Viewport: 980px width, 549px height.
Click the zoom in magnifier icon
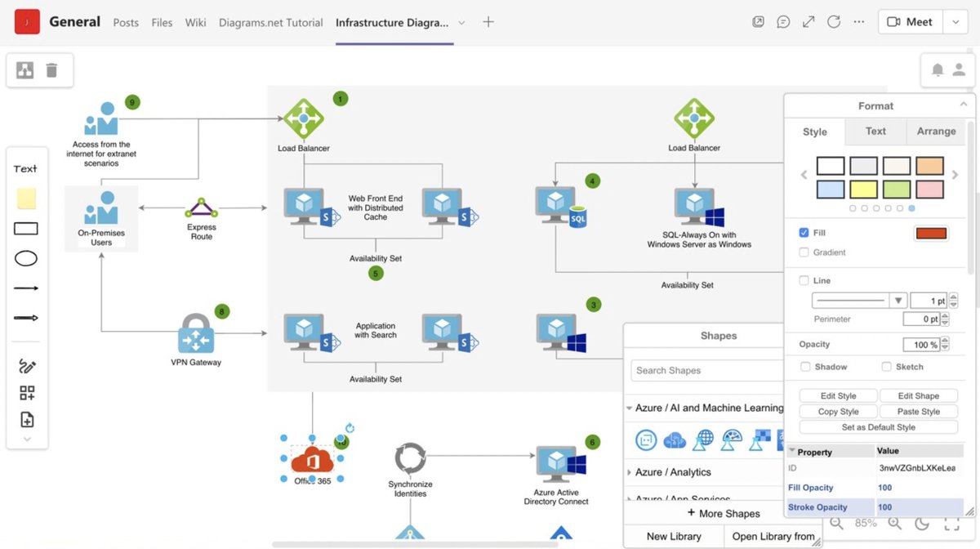tap(895, 523)
